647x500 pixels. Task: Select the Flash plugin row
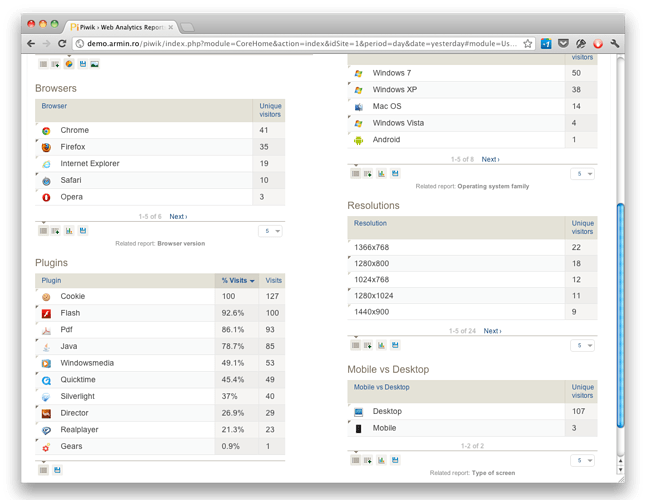[x=160, y=313]
